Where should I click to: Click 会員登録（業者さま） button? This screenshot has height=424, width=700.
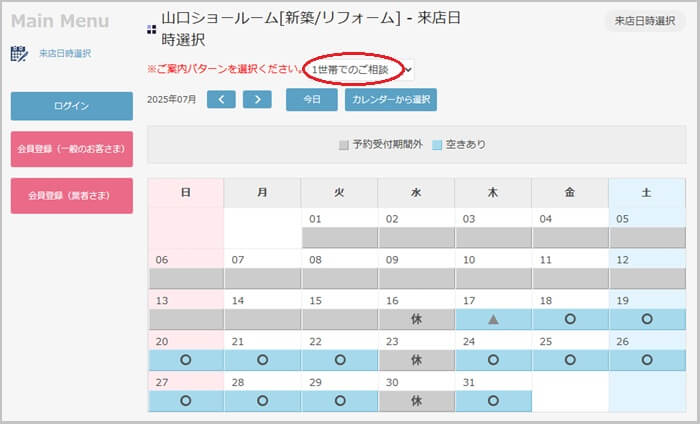point(71,195)
